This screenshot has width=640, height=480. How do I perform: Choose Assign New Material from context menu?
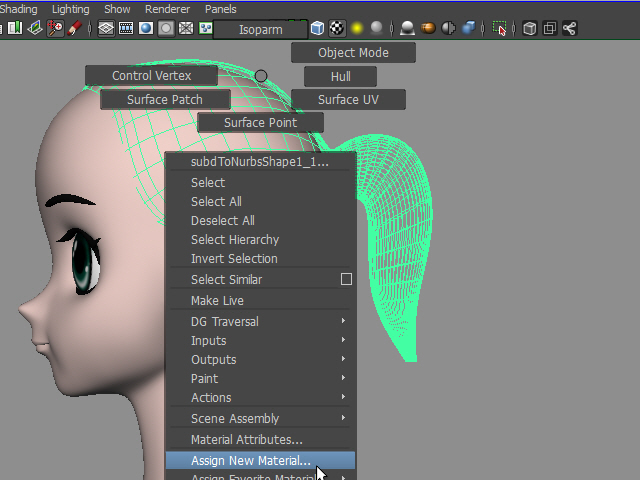[251, 461]
